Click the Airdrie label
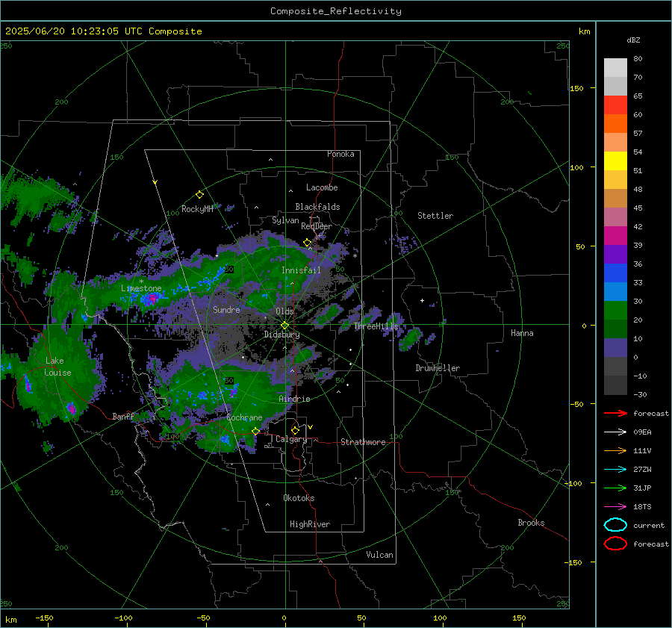 click(294, 399)
